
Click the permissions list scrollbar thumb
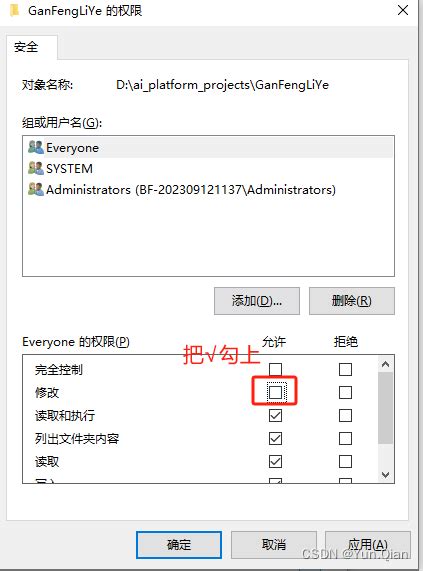pos(386,408)
